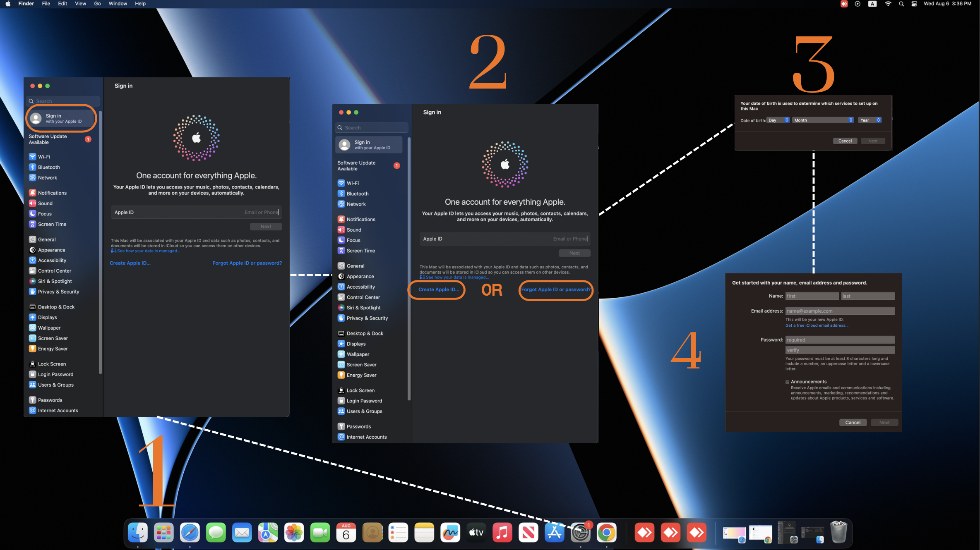Open Contacts app in the Dock
Screen dimensions: 980x550
[372, 533]
